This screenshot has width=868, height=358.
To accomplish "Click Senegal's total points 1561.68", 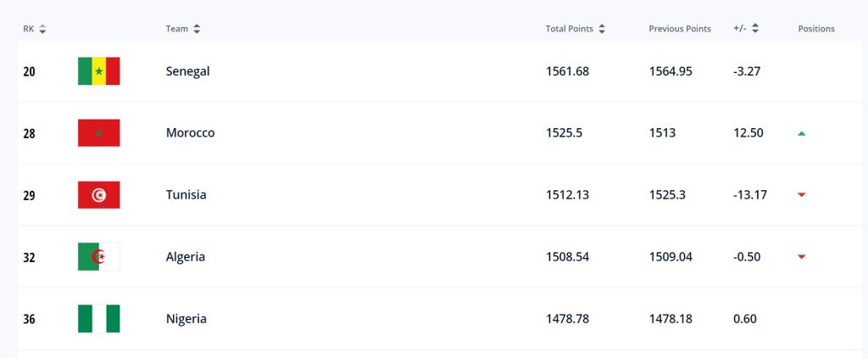I will [x=567, y=71].
